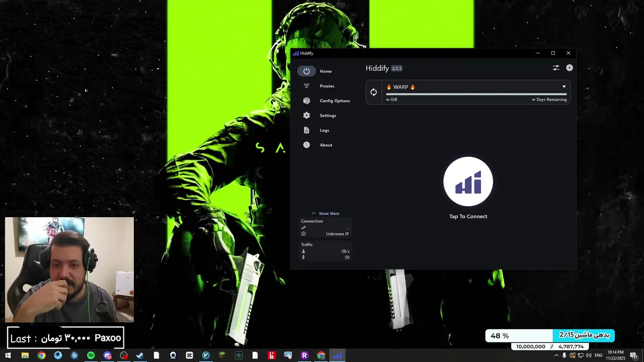644x362 pixels.
Task: Click the "0B/s" download speed value
Action: (345, 251)
